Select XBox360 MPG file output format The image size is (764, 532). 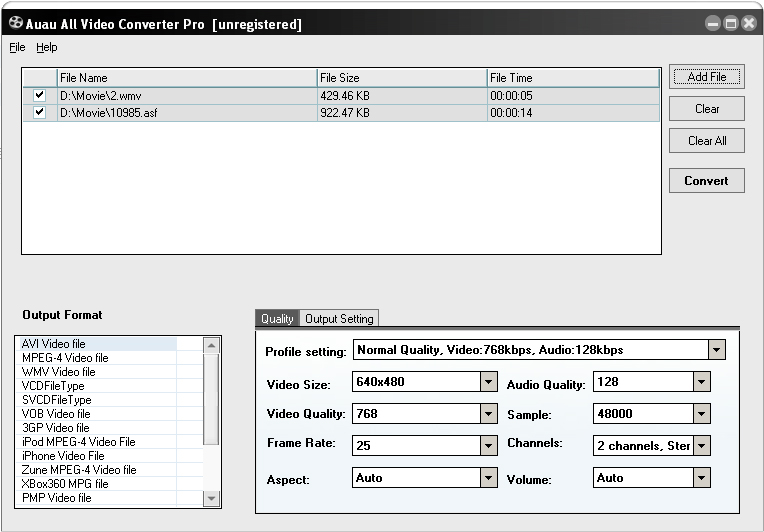[96, 484]
